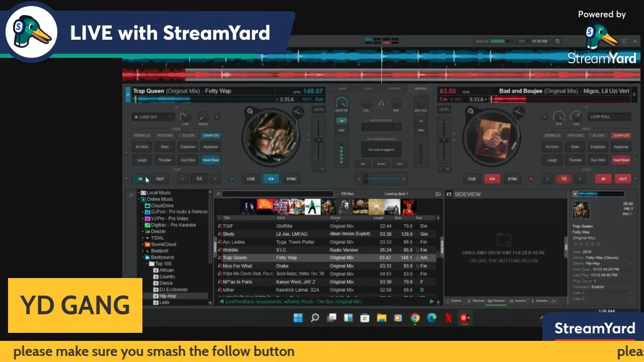This screenshot has height=362, width=644.
Task: Trigger the Siren pad on deck B
Action: click(x=575, y=147)
